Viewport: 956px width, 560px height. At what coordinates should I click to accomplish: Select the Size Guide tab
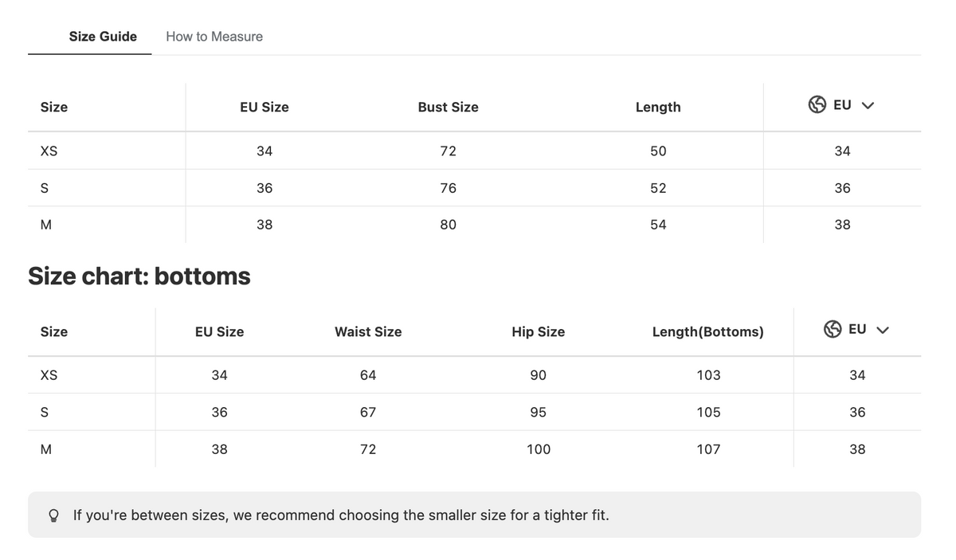tap(103, 37)
